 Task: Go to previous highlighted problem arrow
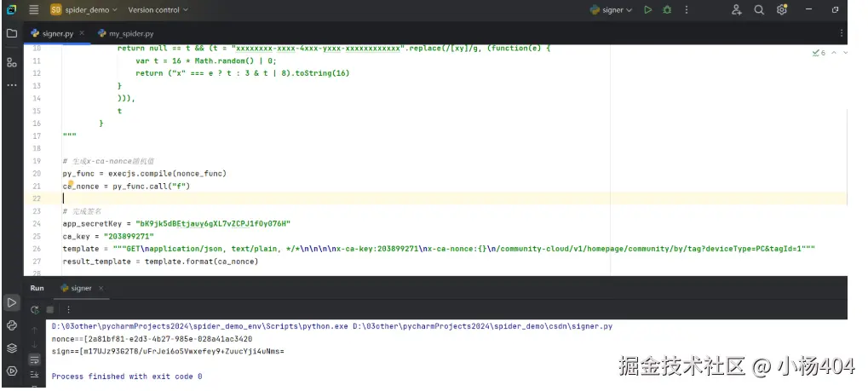pos(834,53)
